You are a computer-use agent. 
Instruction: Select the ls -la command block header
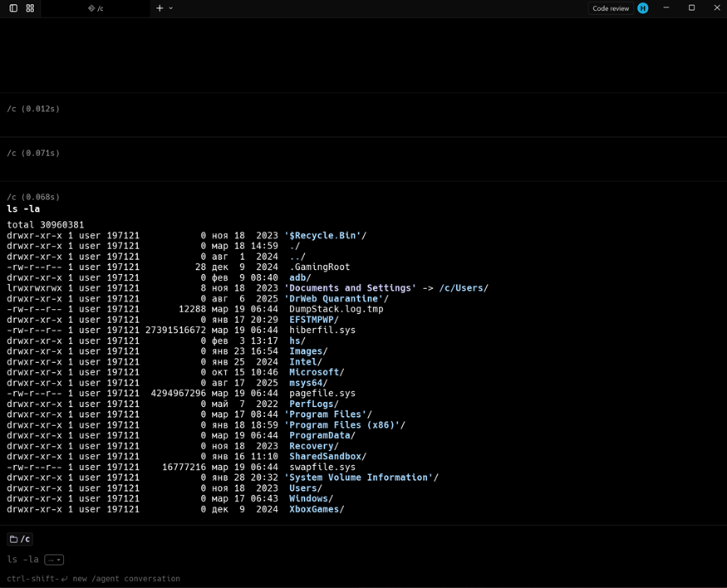(23, 208)
